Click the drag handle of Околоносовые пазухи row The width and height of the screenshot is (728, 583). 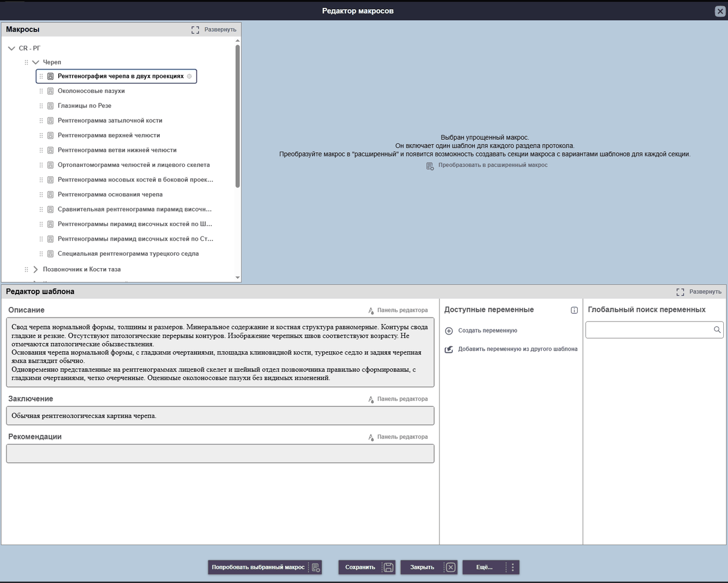41,91
